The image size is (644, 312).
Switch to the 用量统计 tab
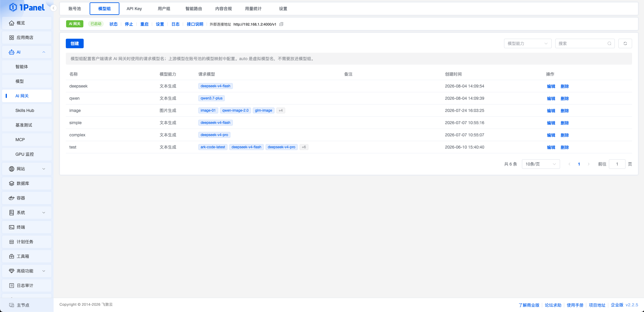tap(253, 9)
